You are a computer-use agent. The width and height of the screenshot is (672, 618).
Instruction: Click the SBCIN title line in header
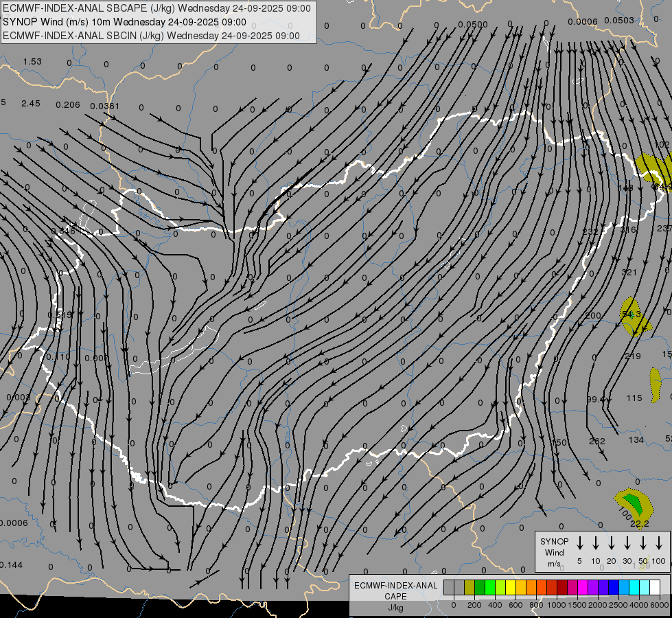(x=151, y=36)
